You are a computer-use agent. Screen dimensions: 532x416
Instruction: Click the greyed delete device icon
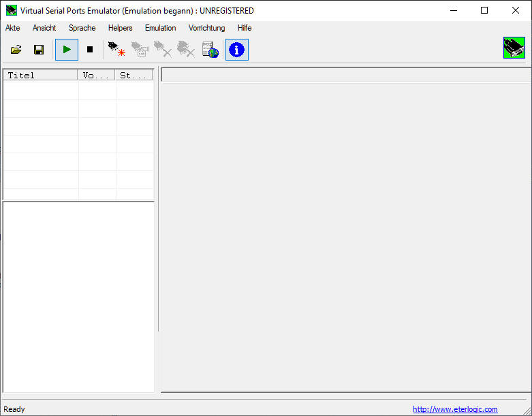click(x=163, y=50)
